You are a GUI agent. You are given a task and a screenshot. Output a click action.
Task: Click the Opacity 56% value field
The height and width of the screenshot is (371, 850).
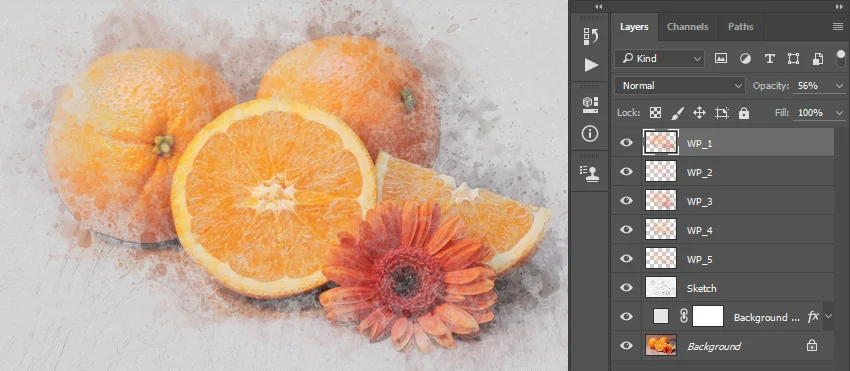(x=813, y=86)
